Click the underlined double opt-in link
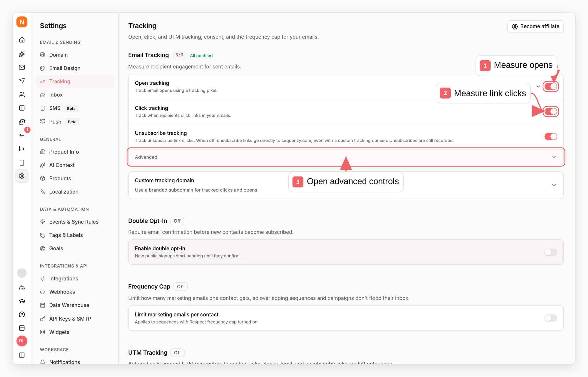 click(x=169, y=248)
